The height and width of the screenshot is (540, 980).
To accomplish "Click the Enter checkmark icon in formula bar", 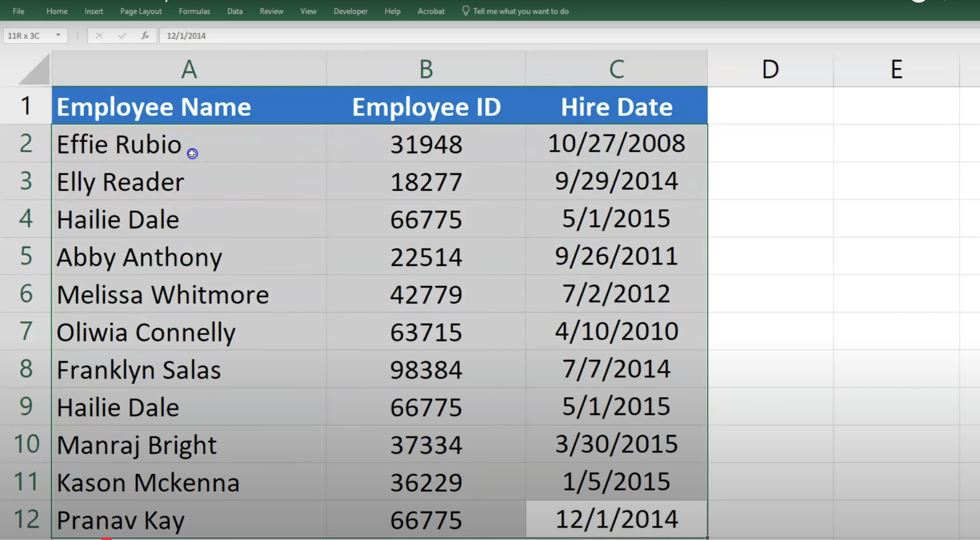I will [x=122, y=36].
